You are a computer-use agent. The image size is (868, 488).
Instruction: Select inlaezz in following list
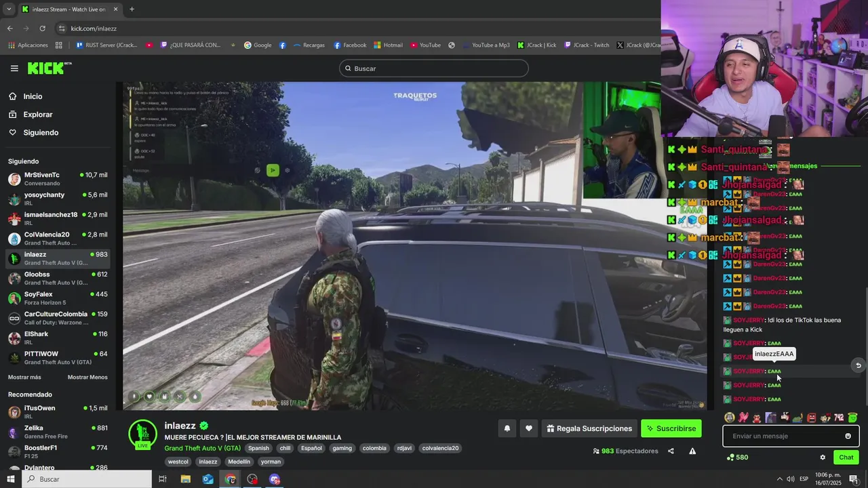tap(58, 258)
